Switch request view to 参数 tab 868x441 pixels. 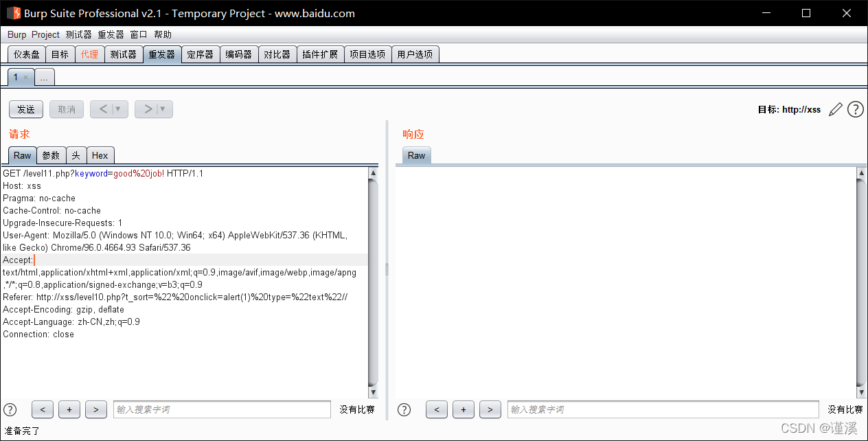[x=52, y=155]
